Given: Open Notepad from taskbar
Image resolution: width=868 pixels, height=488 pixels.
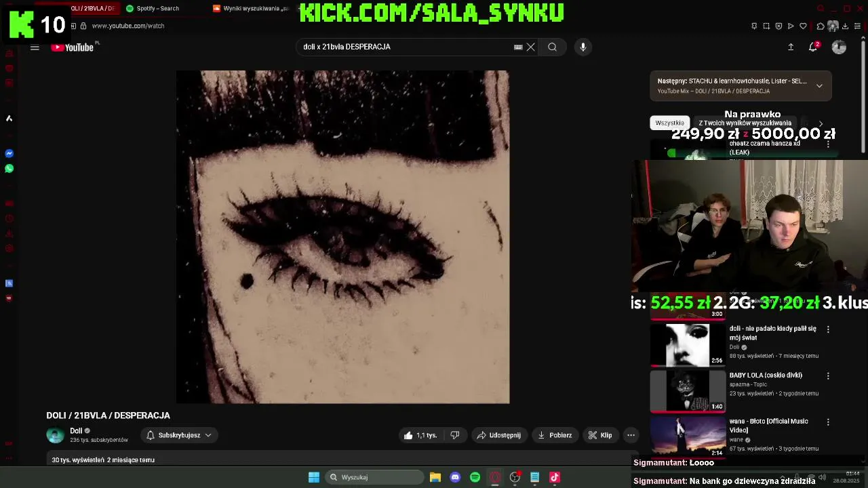Looking at the screenshot, I should 534,477.
